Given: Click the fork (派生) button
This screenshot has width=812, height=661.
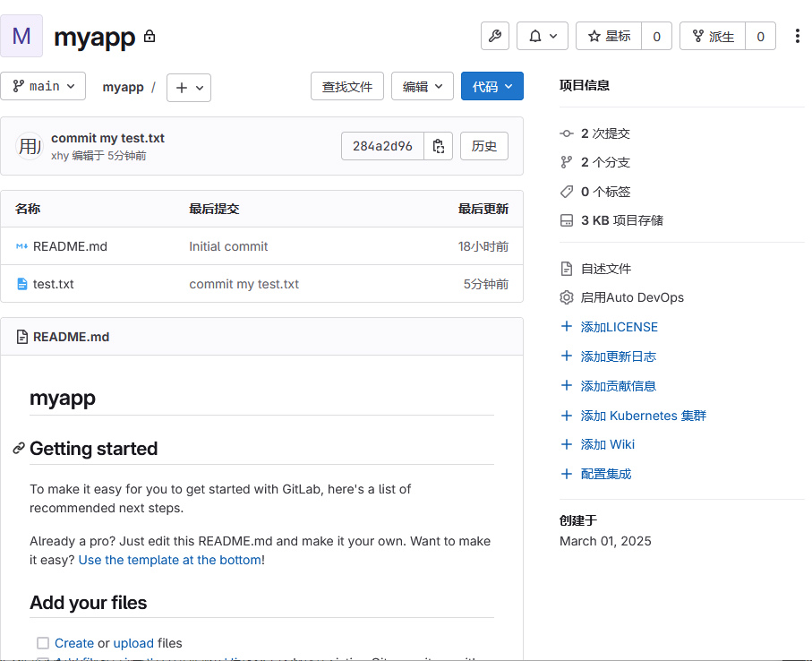Looking at the screenshot, I should pos(713,37).
